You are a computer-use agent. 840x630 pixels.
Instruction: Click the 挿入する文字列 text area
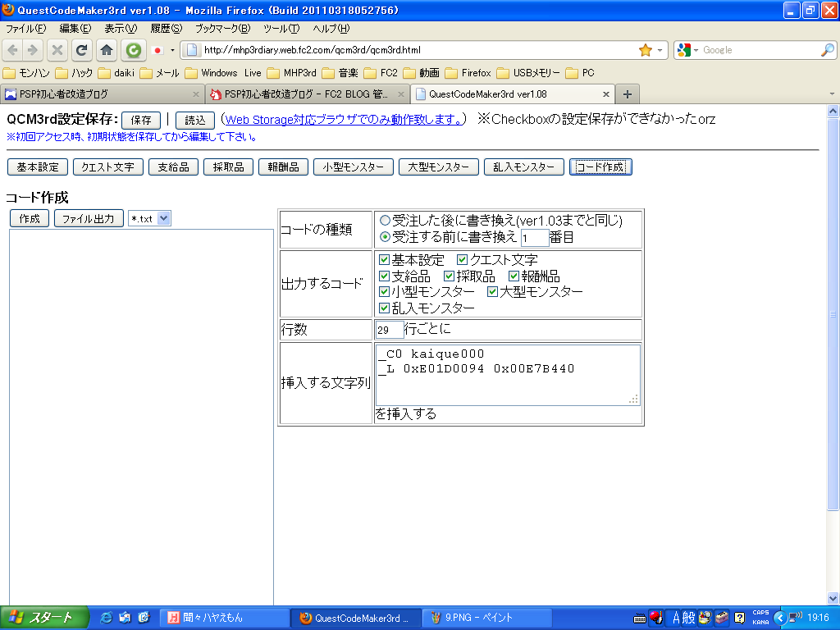[508, 374]
